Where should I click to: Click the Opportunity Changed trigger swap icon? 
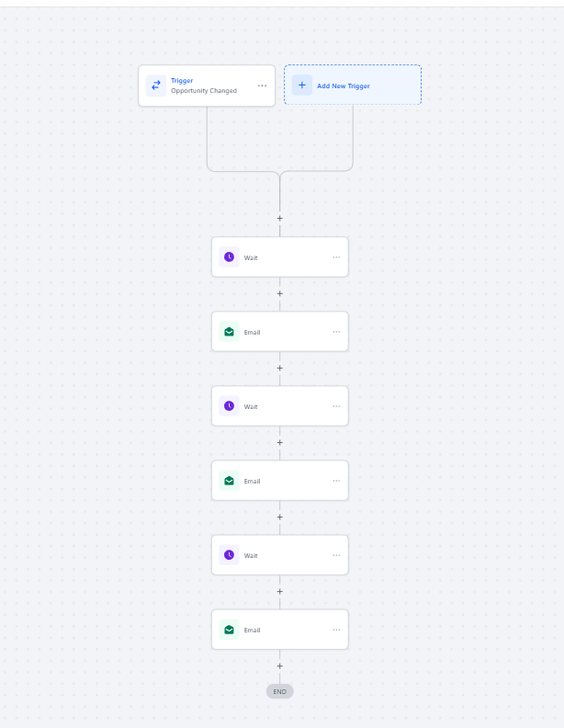[x=156, y=85]
